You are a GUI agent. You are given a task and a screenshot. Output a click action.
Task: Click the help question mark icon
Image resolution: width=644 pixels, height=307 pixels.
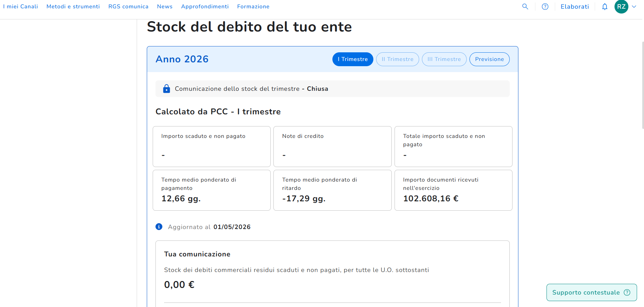pos(545,7)
